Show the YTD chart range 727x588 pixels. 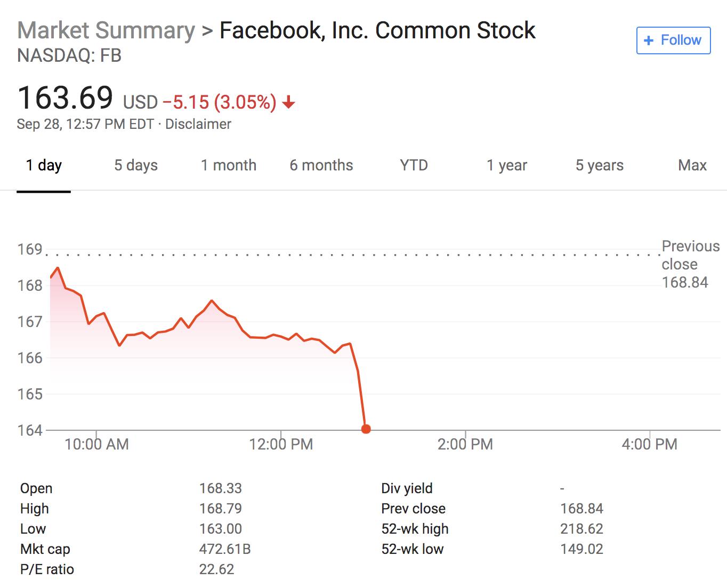(x=414, y=165)
